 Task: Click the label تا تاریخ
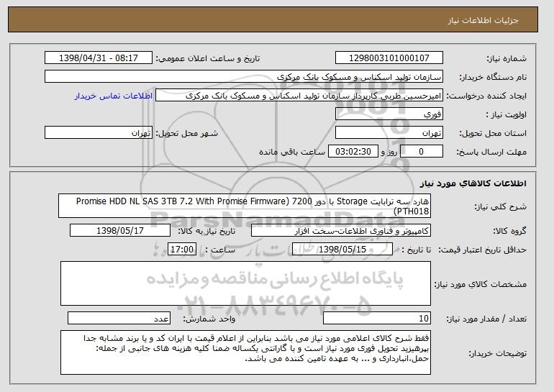(x=417, y=250)
